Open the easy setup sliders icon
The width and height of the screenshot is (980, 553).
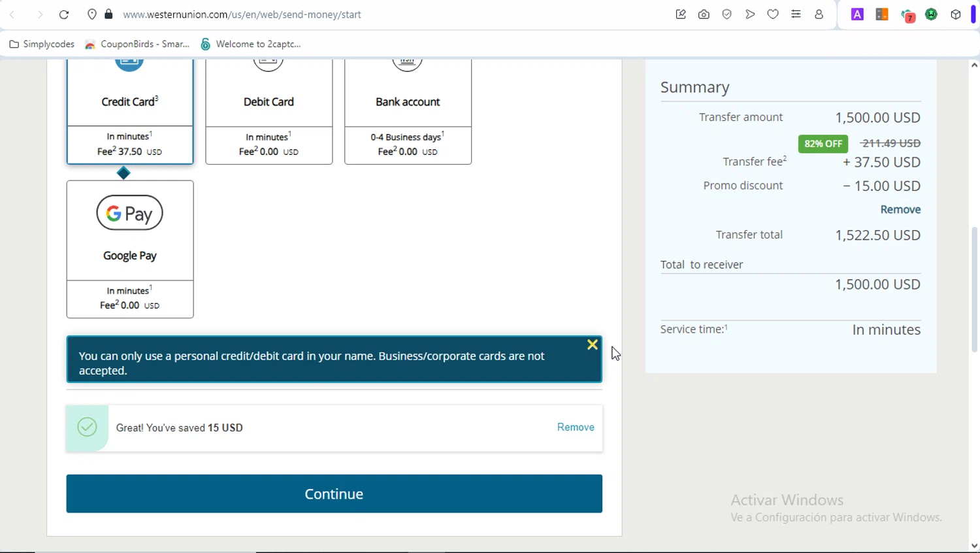(796, 14)
